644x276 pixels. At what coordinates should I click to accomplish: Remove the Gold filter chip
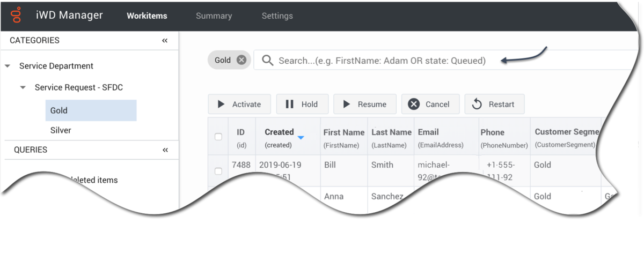241,60
